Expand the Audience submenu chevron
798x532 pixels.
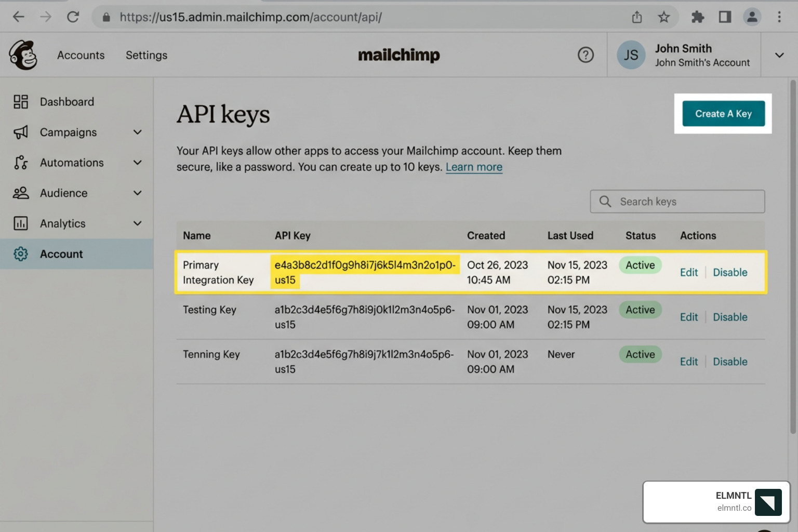click(138, 193)
